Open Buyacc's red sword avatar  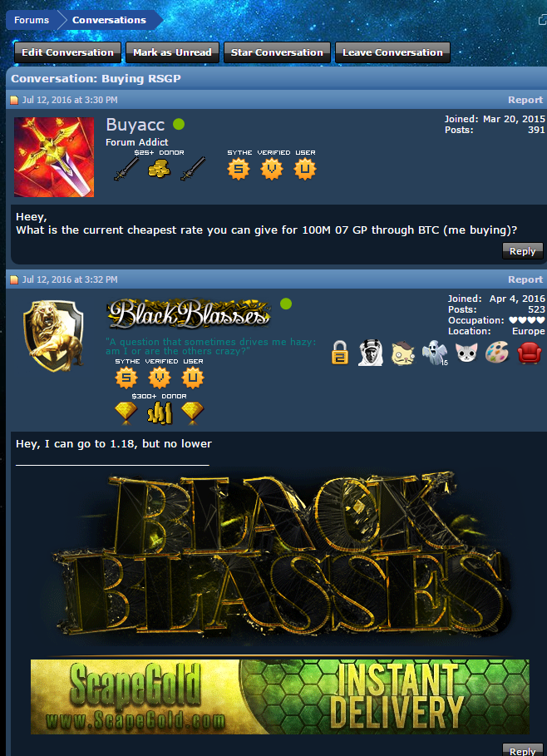pos(54,157)
